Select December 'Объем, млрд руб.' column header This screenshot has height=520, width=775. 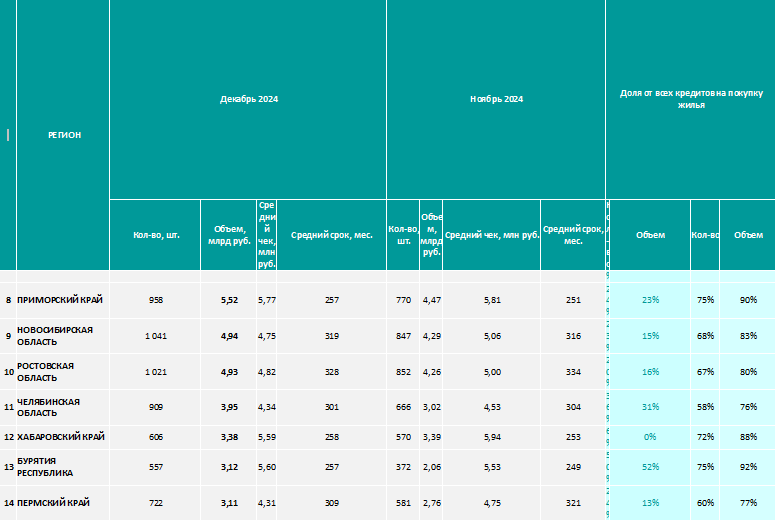click(229, 235)
